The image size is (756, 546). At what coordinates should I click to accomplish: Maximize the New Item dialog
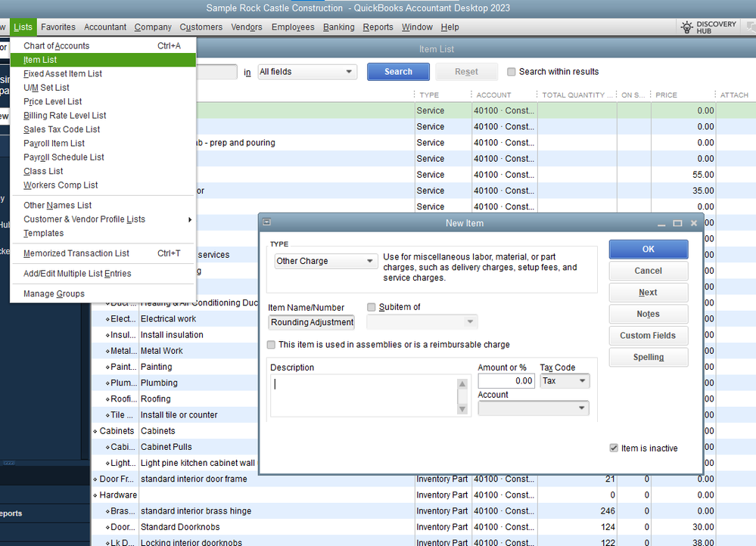pyautogui.click(x=677, y=223)
